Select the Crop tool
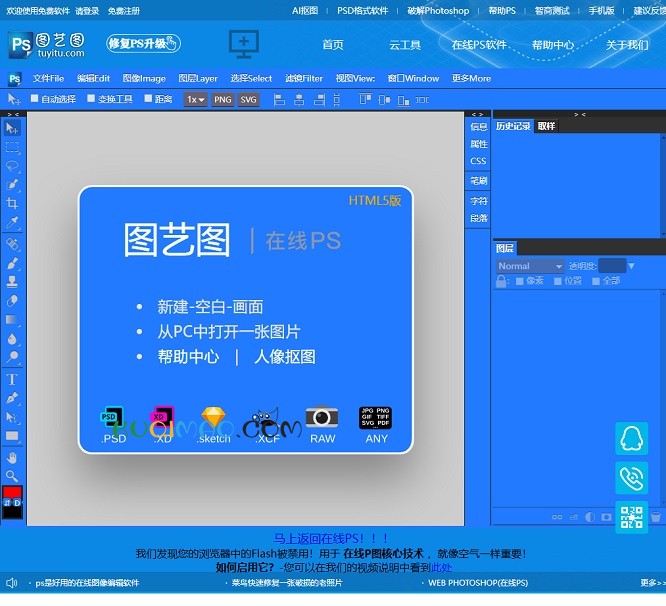 click(x=12, y=203)
